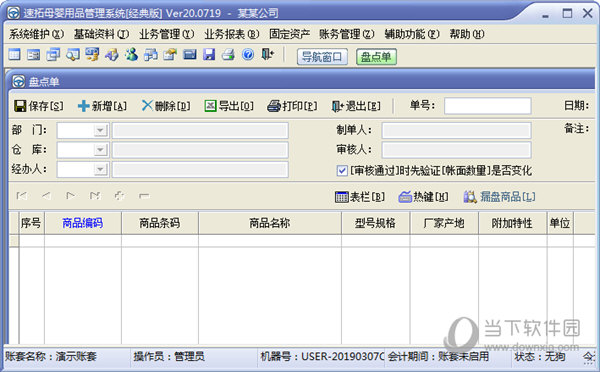
Task: Click the 保存[S] save button
Action: point(39,106)
